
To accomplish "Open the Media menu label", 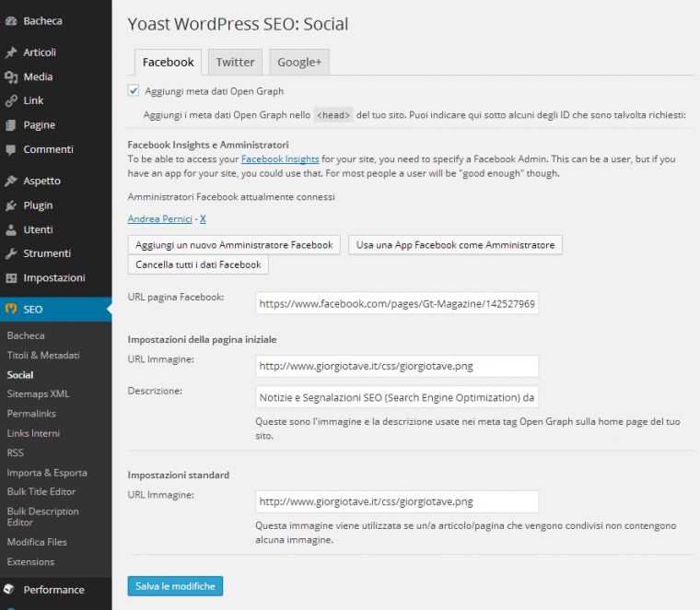I will [x=38, y=76].
